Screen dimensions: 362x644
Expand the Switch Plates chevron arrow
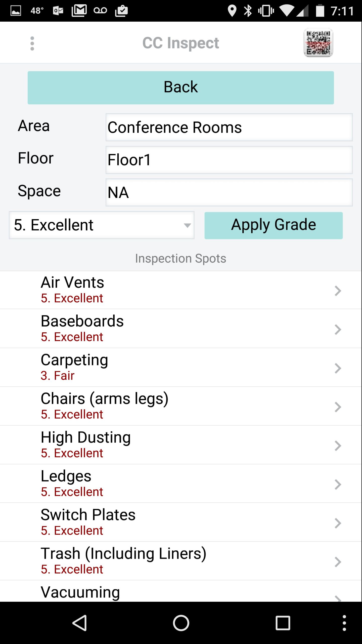point(338,523)
